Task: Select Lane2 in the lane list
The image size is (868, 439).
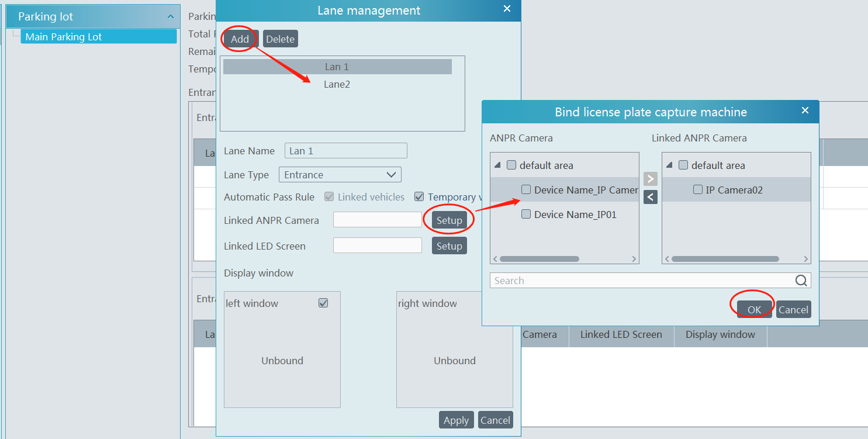Action: [x=337, y=84]
